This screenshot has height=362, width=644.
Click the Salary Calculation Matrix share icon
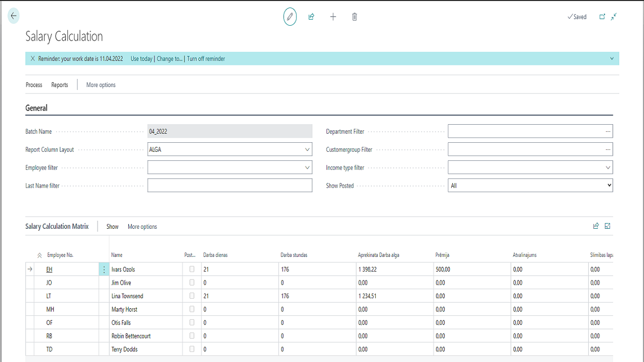click(596, 226)
